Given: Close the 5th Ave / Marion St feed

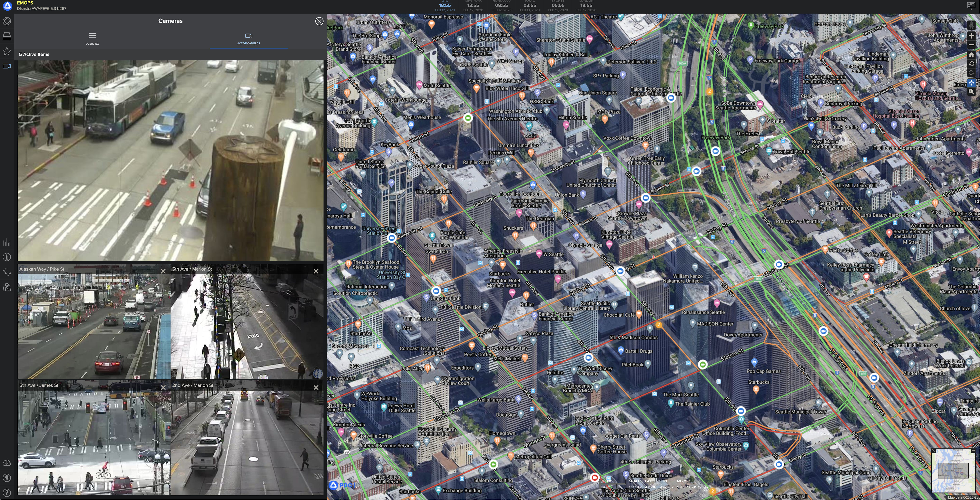Looking at the screenshot, I should click(316, 271).
